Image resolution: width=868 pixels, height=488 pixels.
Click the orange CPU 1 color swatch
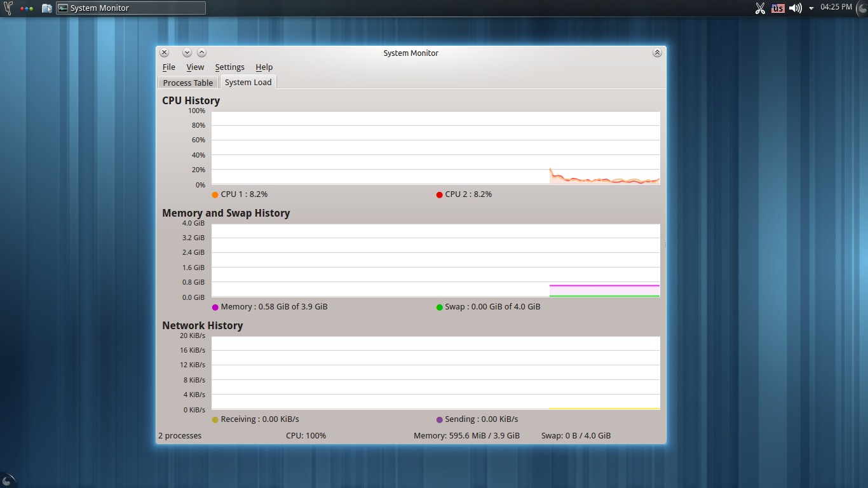(x=215, y=194)
